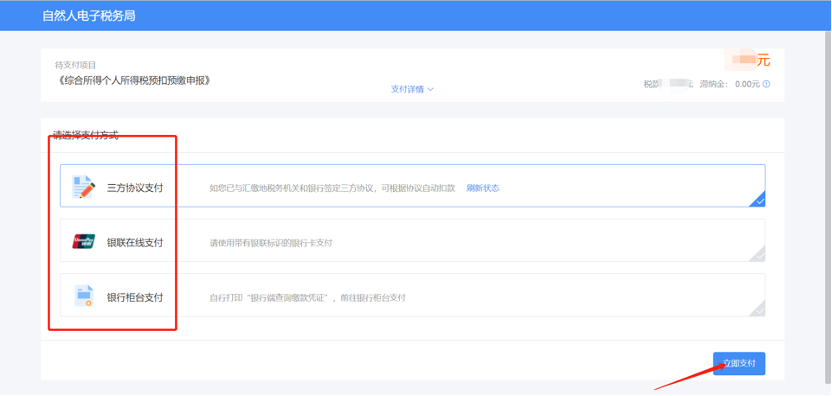This screenshot has height=396, width=832.
Task: Select the 银行柜台支付 payment option
Action: [412, 295]
